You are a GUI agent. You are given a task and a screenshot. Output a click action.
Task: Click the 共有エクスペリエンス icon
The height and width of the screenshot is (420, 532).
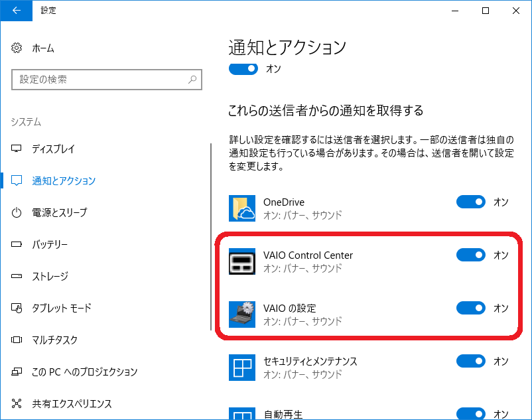17,403
